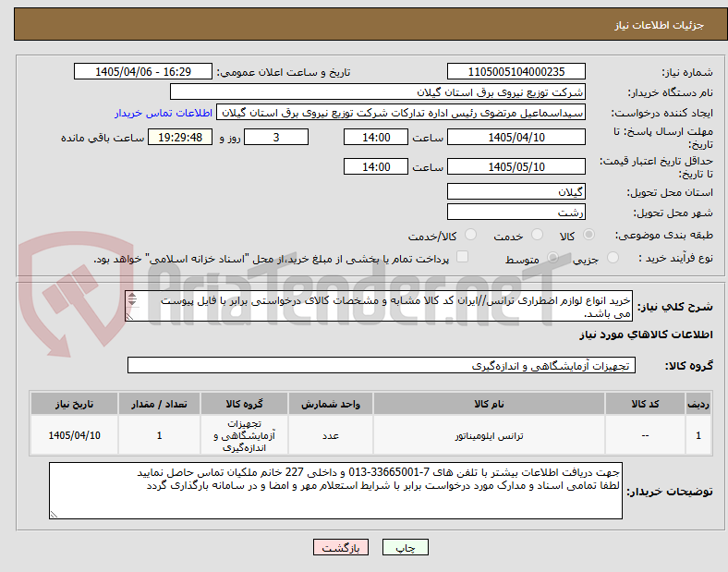Click the scroll stepper in description box
The height and width of the screenshot is (572, 728).
click(x=132, y=299)
